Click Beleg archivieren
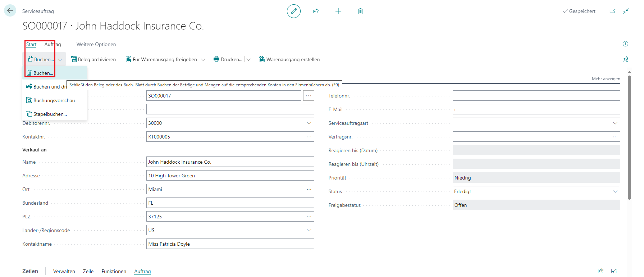The image size is (644, 277). [93, 59]
